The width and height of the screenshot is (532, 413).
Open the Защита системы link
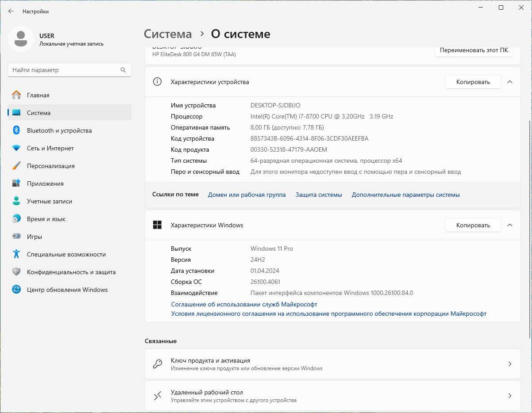coord(319,195)
